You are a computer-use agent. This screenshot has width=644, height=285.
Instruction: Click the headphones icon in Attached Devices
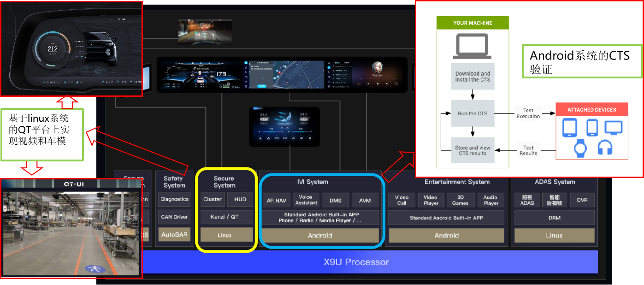(604, 148)
